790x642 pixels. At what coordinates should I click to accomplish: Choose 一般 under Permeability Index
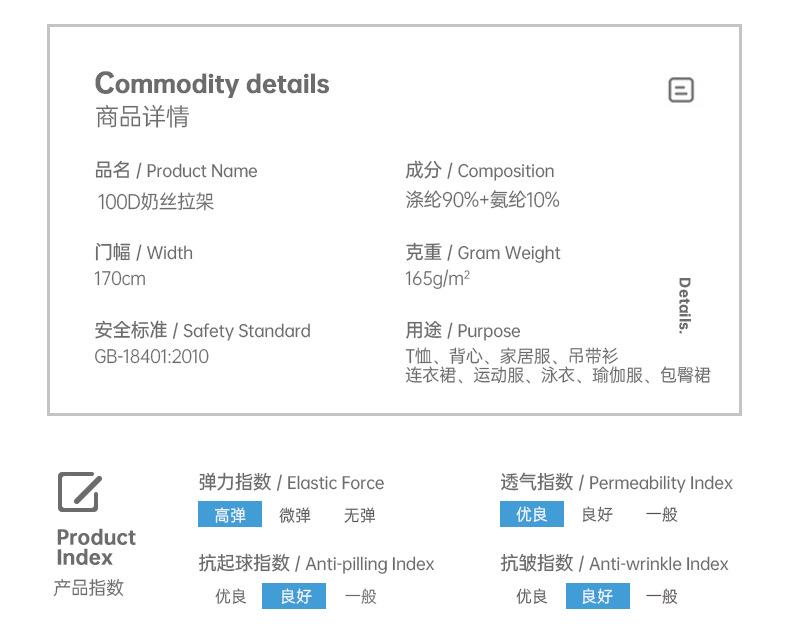point(662,515)
